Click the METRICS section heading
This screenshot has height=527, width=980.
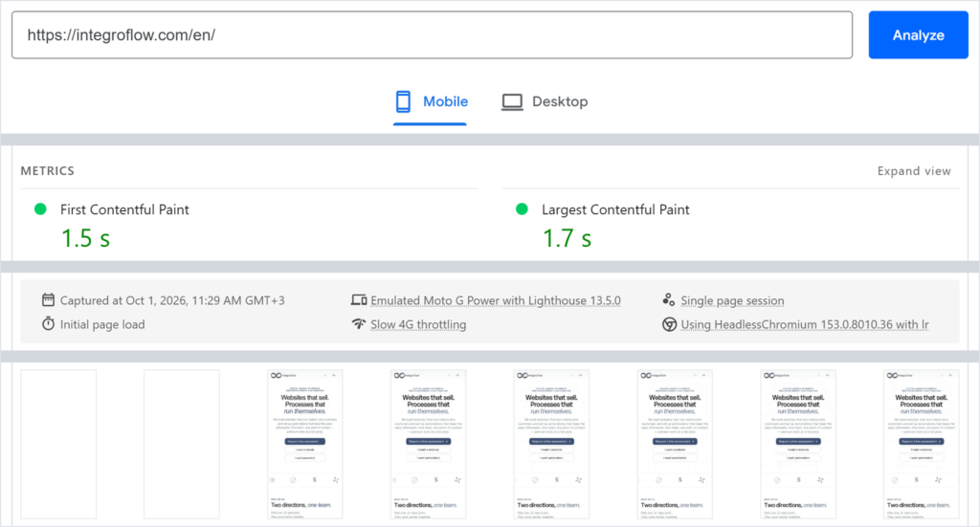48,171
